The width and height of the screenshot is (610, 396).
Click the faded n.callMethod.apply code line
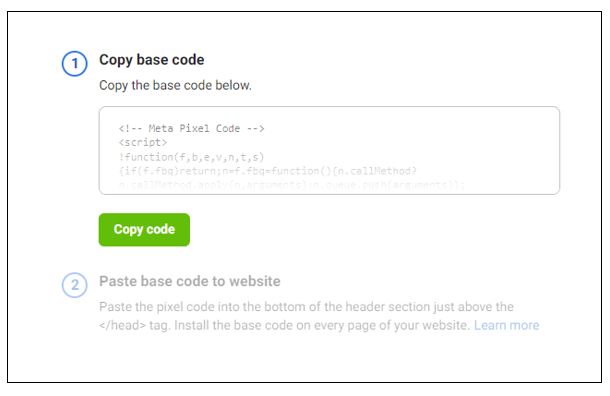[x=292, y=184]
